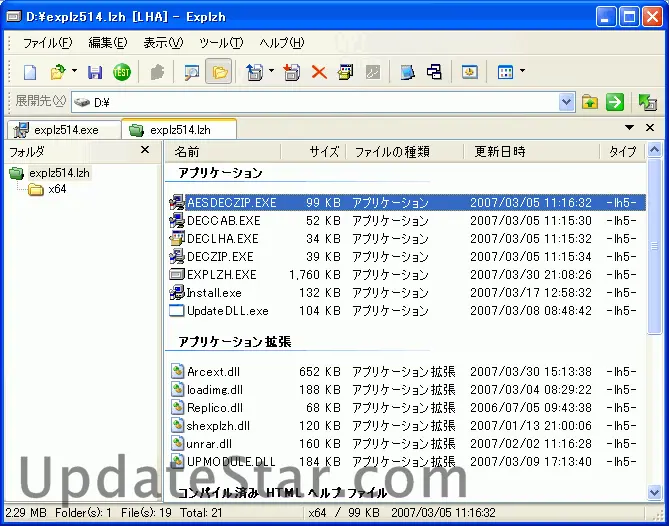
Task: Click the grayed puzzle piece icon
Action: (157, 72)
